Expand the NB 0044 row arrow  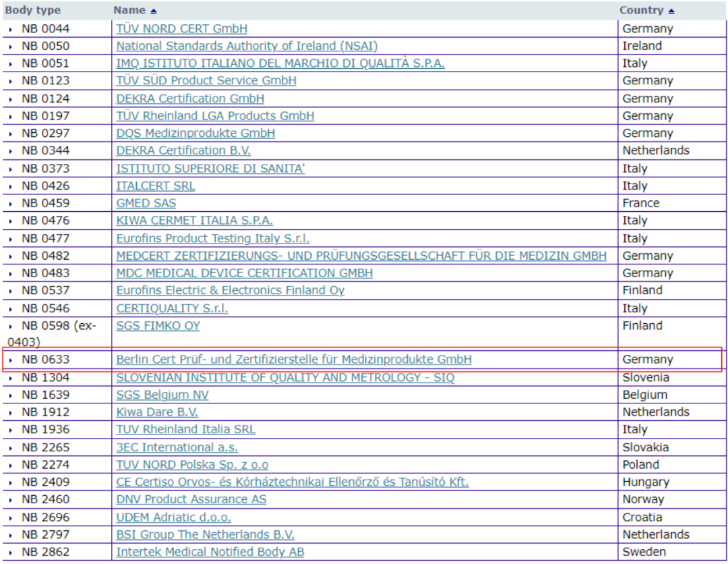click(x=10, y=29)
